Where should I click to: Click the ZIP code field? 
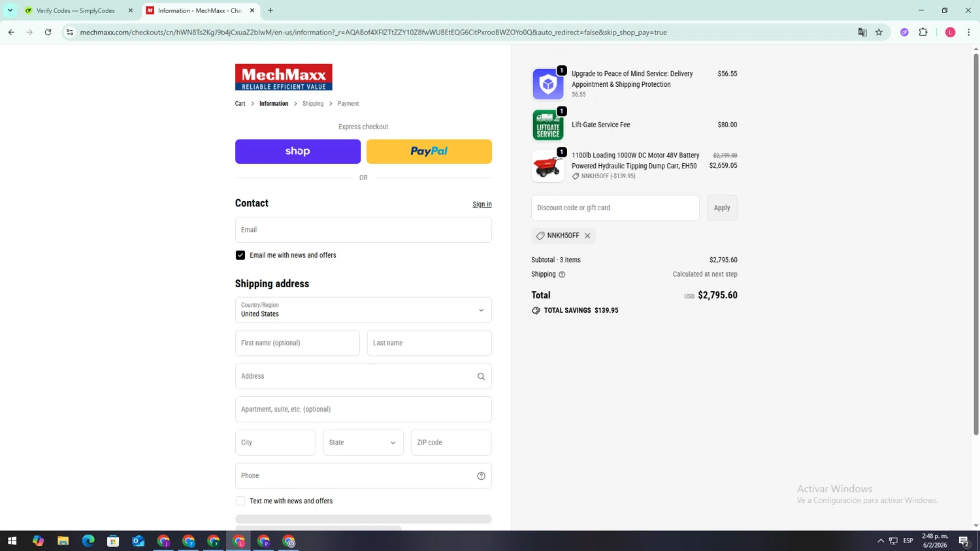(x=451, y=443)
